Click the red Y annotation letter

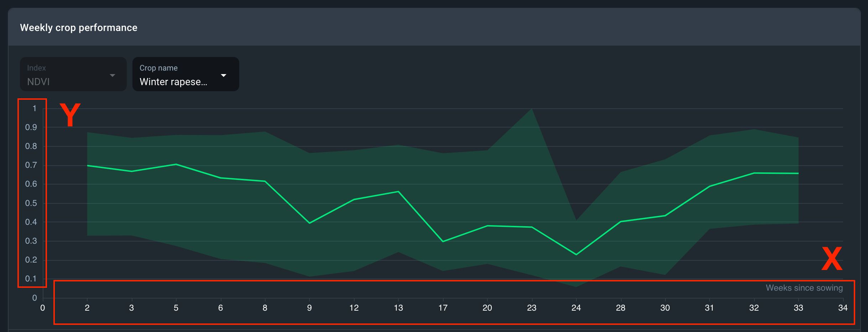pyautogui.click(x=70, y=115)
